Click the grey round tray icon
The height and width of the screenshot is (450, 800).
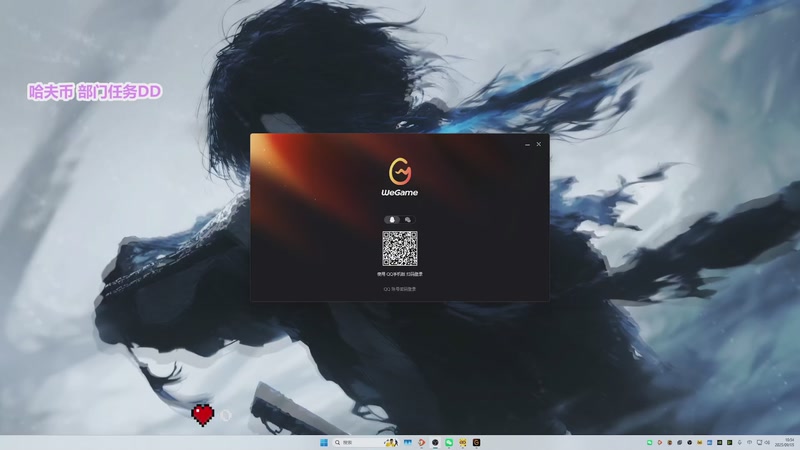[680, 442]
